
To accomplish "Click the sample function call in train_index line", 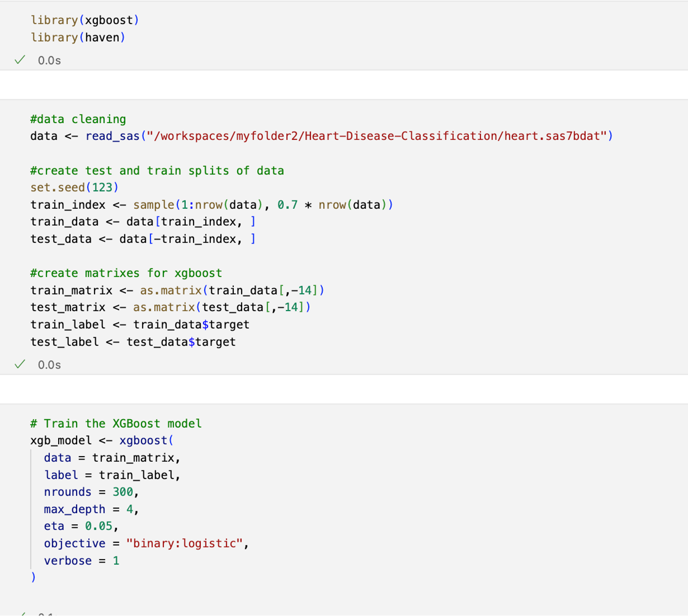I will 153,205.
